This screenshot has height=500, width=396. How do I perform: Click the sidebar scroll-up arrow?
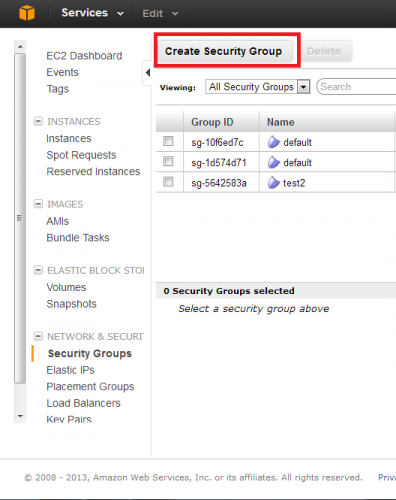[x=20, y=46]
